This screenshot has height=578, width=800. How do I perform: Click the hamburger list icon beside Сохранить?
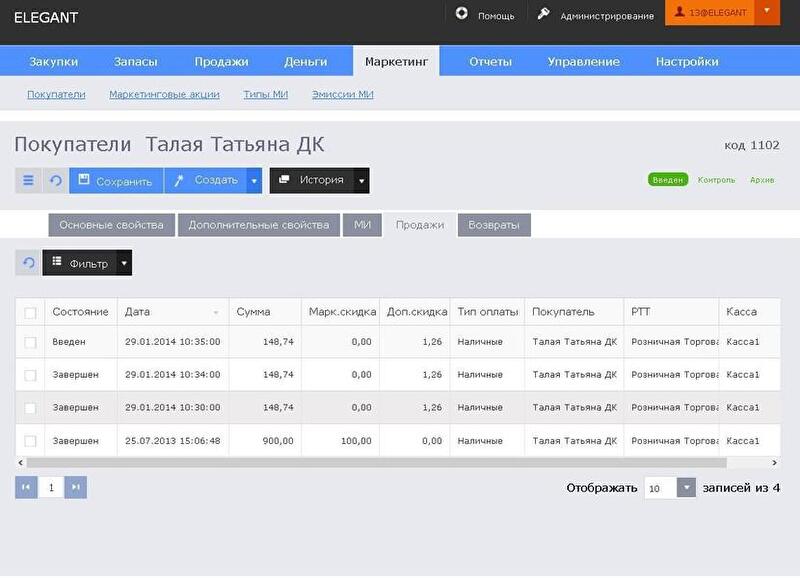point(28,181)
